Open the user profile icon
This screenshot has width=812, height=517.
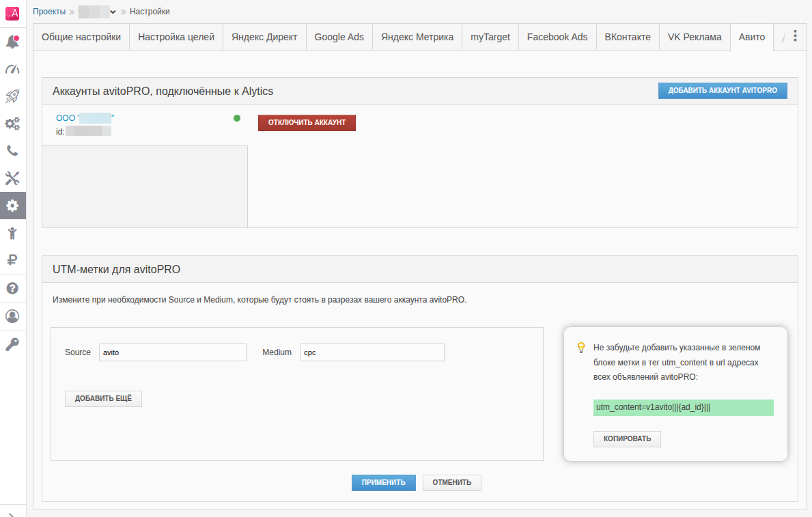(x=12, y=316)
